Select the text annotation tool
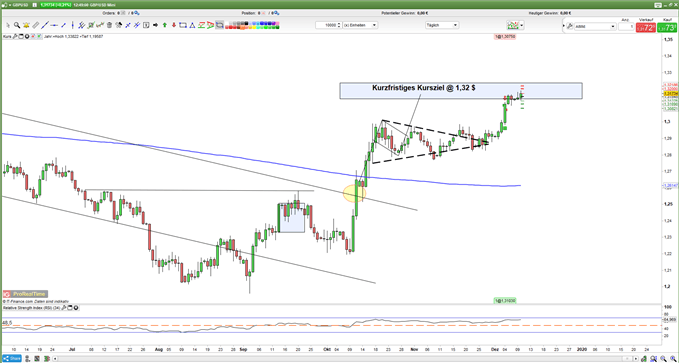This screenshot has height=363, width=679. [x=146, y=25]
